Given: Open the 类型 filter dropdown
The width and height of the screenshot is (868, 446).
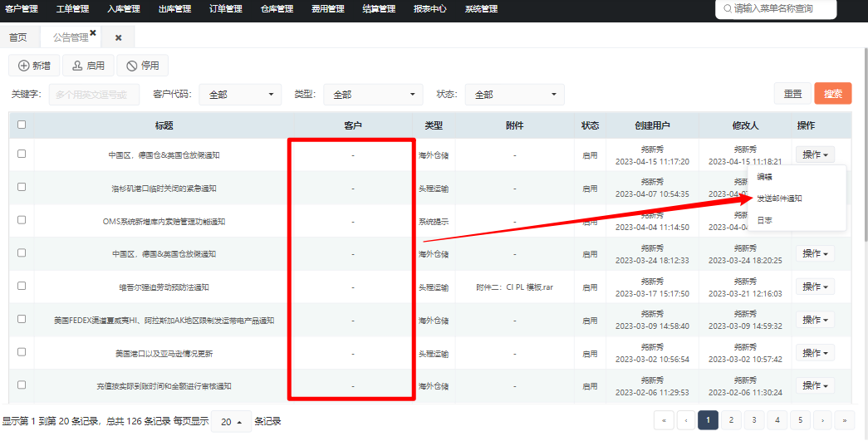Looking at the screenshot, I should pos(373,95).
